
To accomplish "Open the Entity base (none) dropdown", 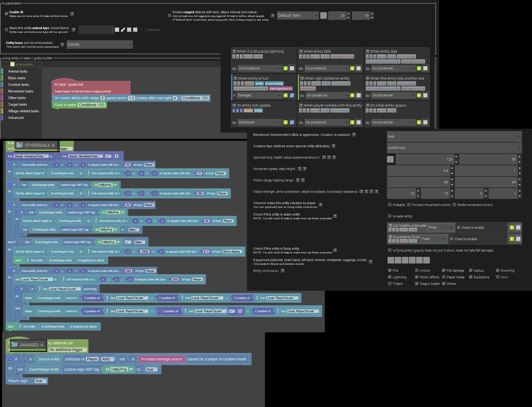I will coord(100,44).
